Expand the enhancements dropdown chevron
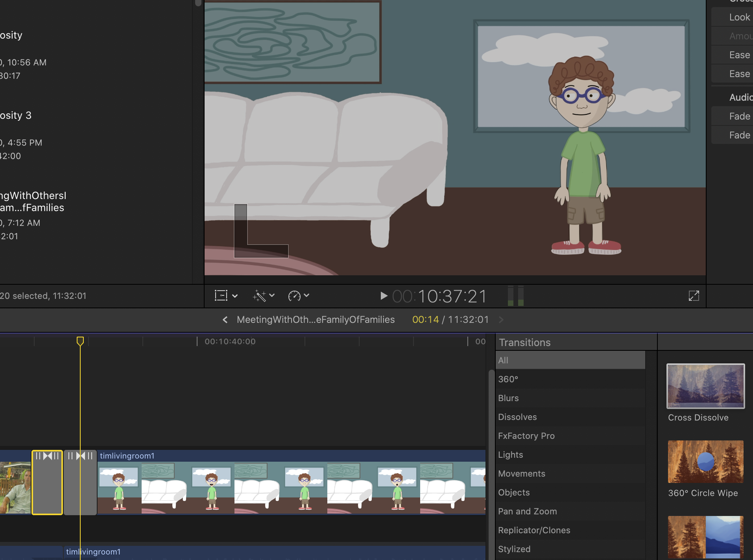The image size is (753, 560). pos(272,295)
